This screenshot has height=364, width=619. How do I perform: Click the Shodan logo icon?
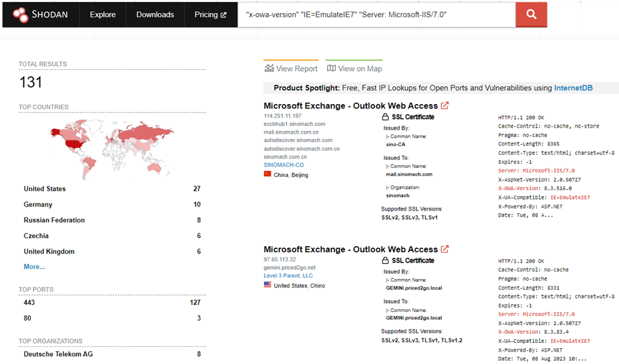point(20,14)
